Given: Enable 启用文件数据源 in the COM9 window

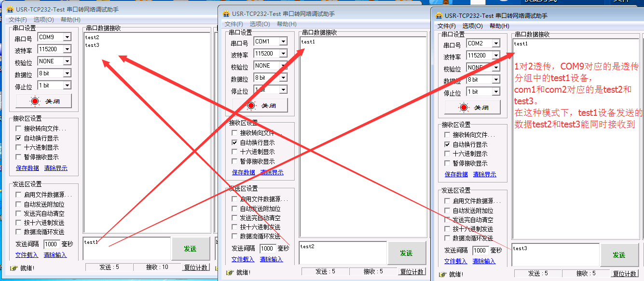Looking at the screenshot, I should pos(18,195).
